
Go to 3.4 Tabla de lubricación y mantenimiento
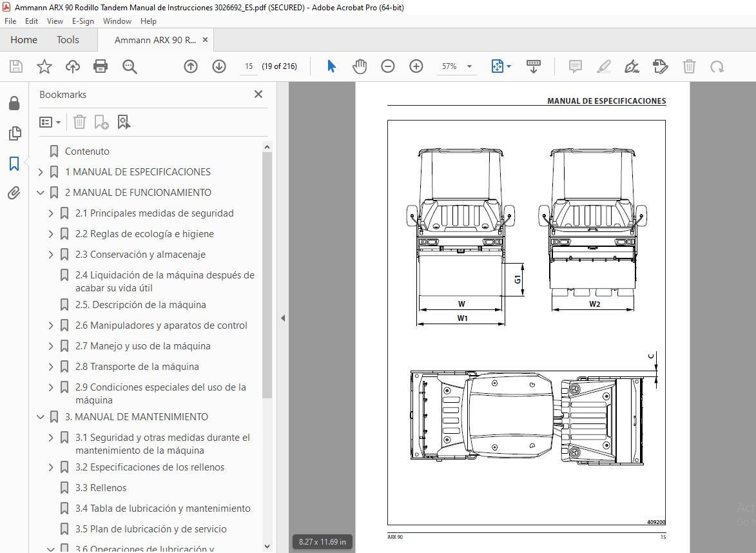163,509
